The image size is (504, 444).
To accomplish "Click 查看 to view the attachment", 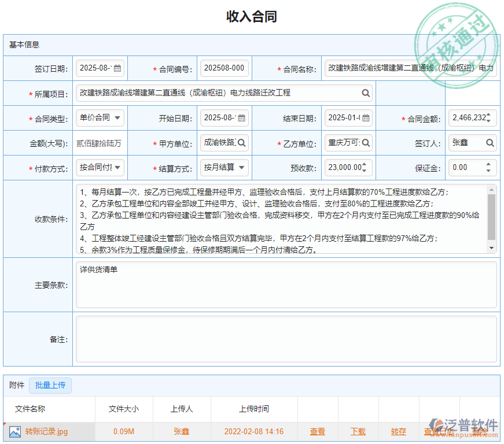I will click(318, 432).
